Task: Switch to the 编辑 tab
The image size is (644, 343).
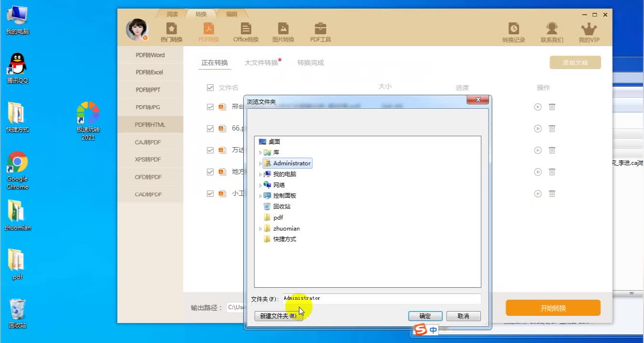Action: (231, 14)
